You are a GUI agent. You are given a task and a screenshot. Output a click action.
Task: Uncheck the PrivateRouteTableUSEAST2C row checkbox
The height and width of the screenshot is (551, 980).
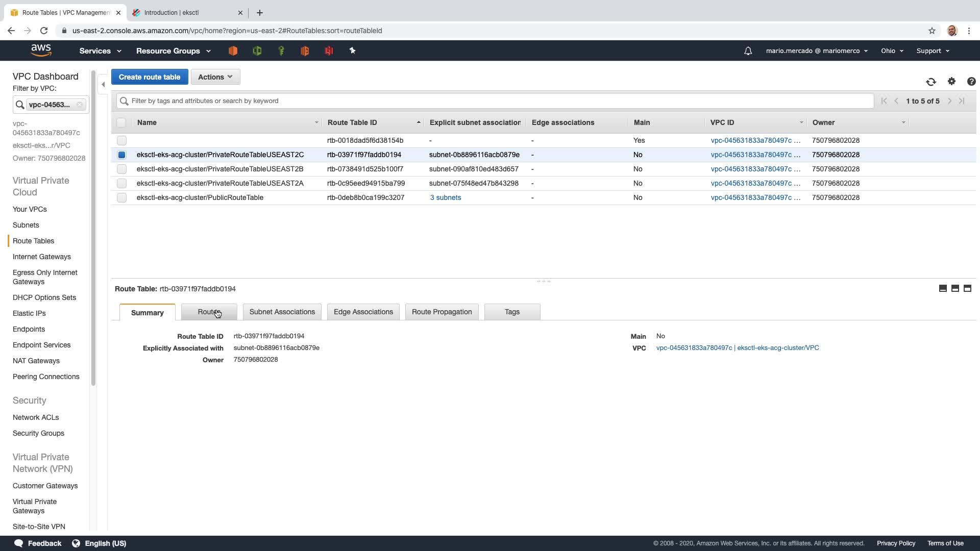point(121,155)
